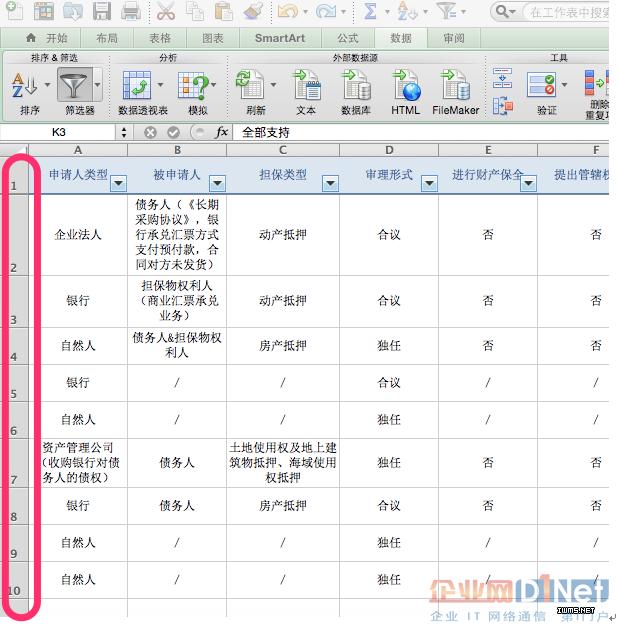Click the 验证 data validation icon

pos(546,91)
